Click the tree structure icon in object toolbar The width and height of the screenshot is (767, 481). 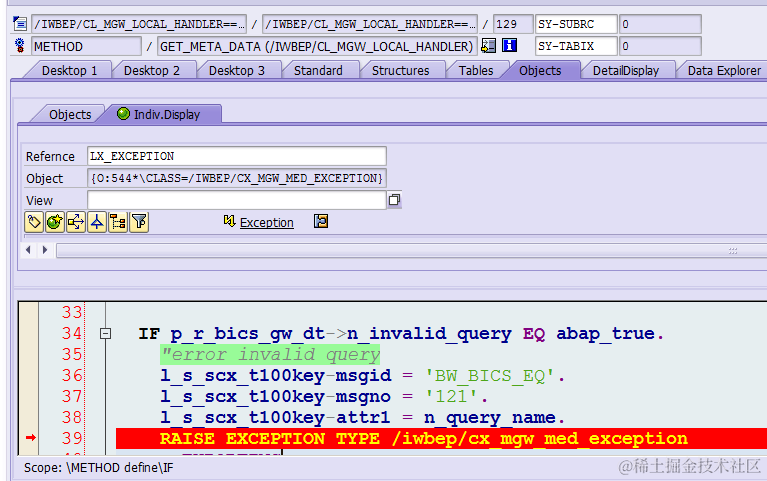[118, 222]
